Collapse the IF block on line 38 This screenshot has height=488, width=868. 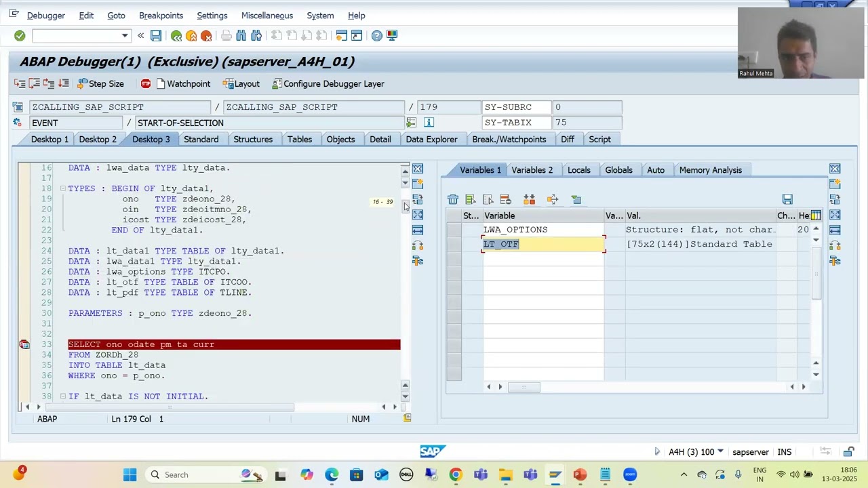click(x=62, y=396)
